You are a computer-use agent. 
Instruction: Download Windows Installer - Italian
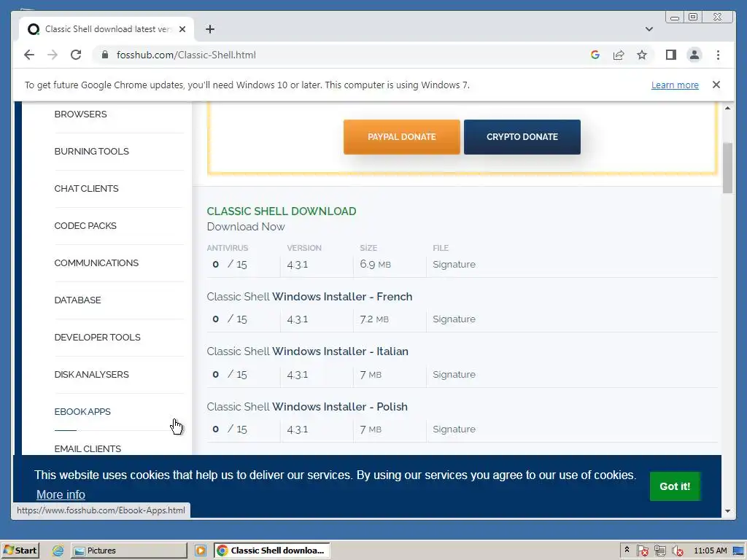tap(307, 351)
